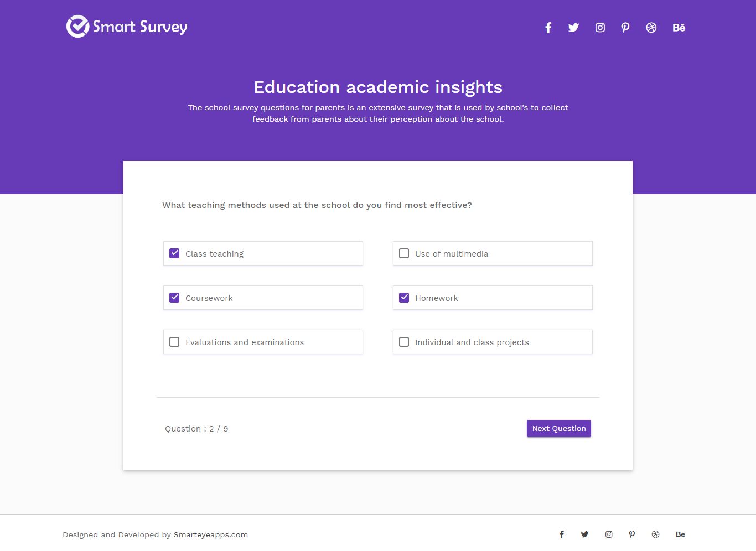Click the Behance icon in the footer
Screen dimensions: 756x551
680,534
